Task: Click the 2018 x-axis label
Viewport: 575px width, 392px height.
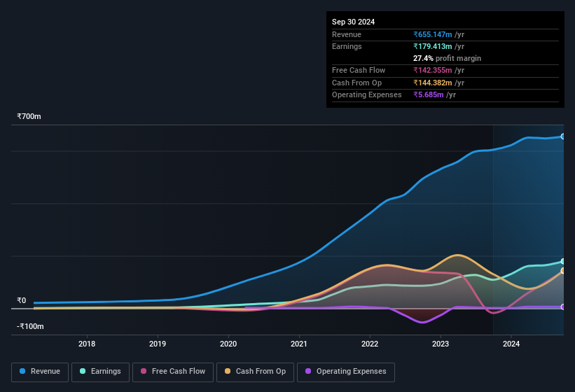Action: coord(87,344)
